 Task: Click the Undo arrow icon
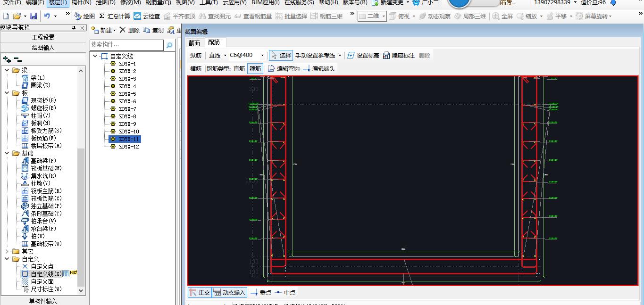point(47,16)
